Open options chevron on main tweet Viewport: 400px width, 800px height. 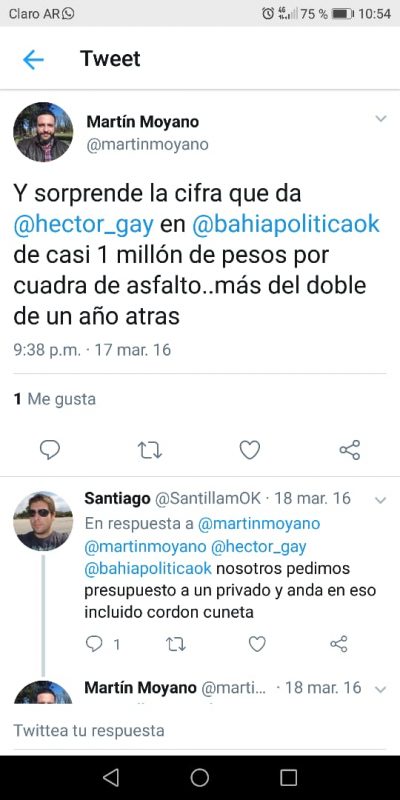pos(381,119)
